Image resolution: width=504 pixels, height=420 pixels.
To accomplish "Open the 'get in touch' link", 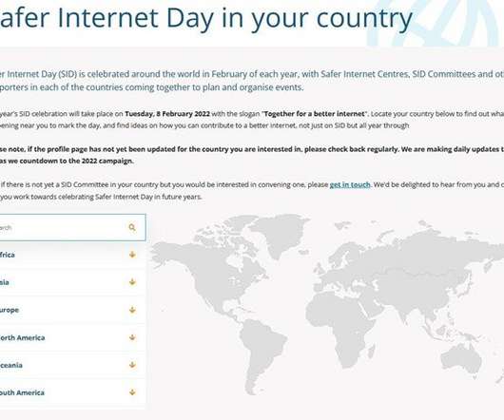I will pyautogui.click(x=350, y=184).
